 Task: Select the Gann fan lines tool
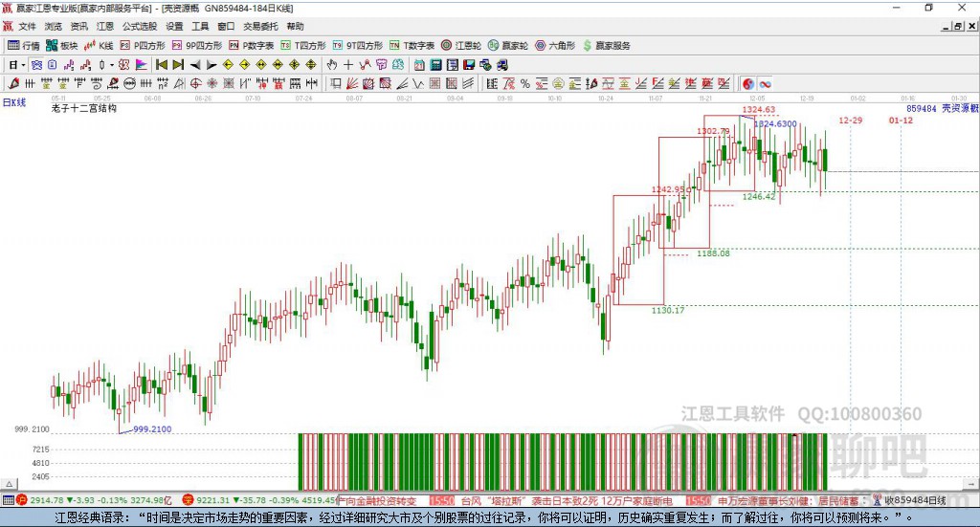coord(352,83)
